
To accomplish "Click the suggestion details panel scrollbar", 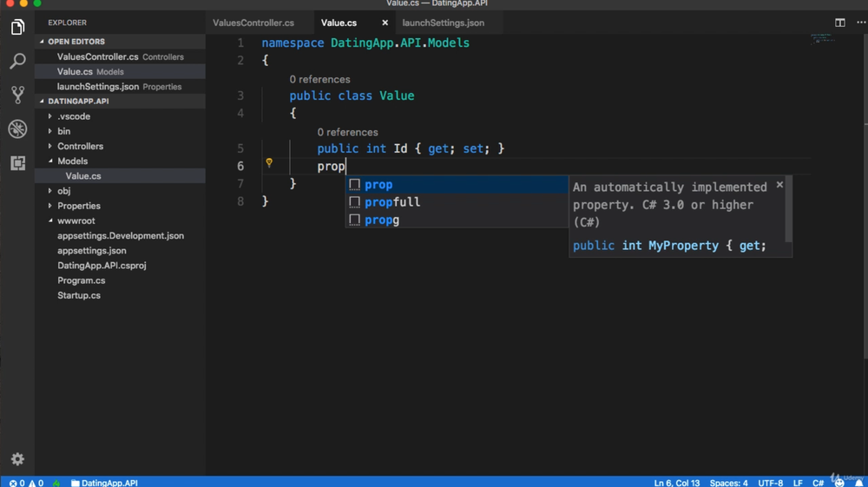I will click(x=788, y=208).
